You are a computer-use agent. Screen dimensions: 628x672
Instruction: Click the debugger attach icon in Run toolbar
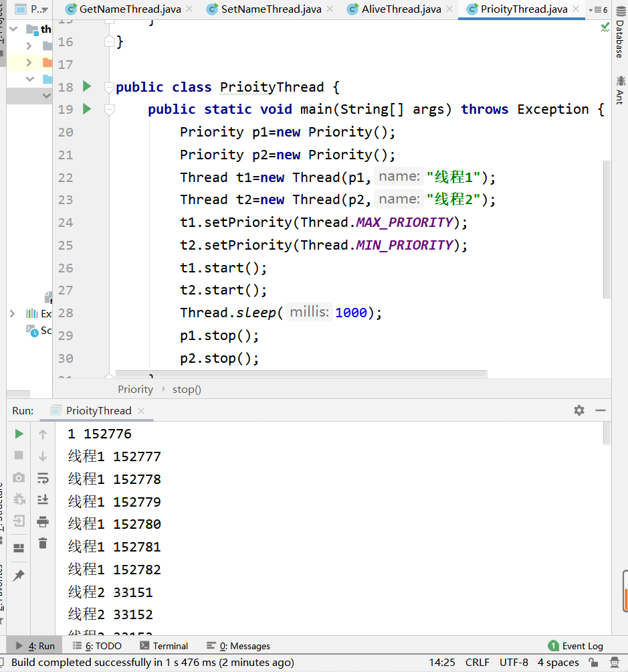pos(19,499)
